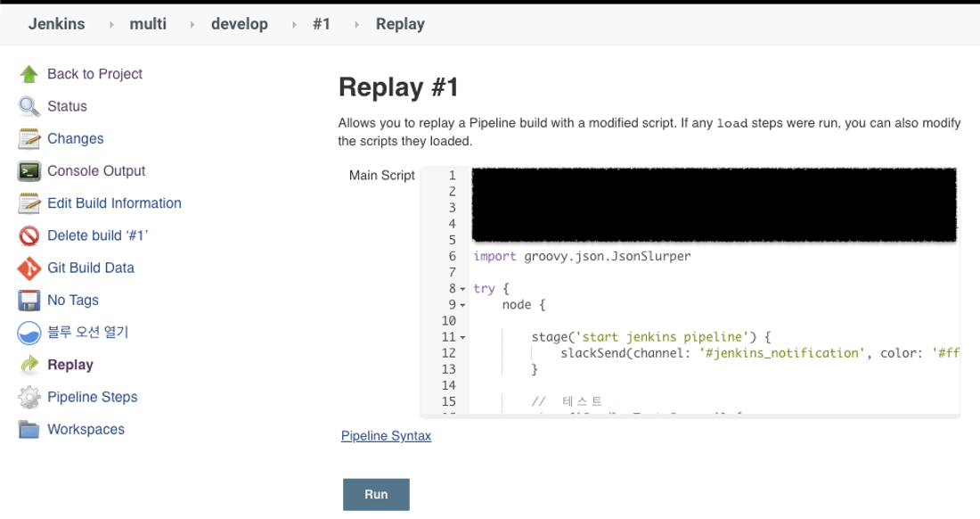Select the Replay sidebar link
This screenshot has height=519, width=980.
(x=70, y=365)
